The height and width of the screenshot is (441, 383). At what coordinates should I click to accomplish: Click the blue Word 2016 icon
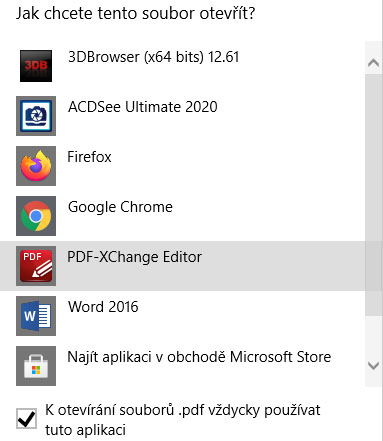click(36, 316)
